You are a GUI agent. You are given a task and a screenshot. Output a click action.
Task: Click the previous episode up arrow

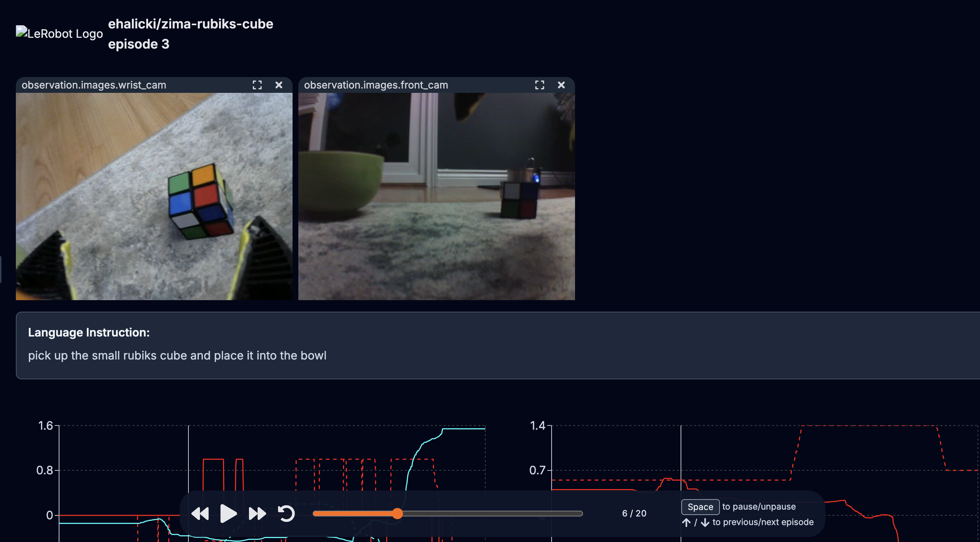tap(686, 522)
